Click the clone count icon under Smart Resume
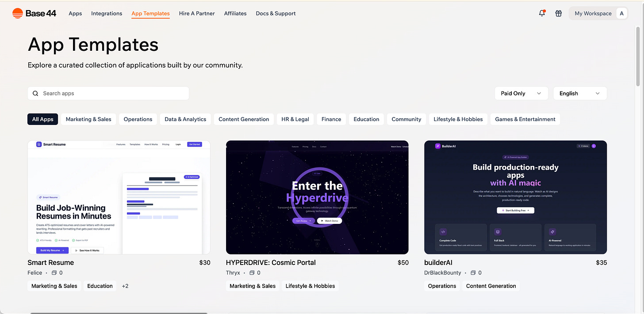The image size is (644, 314). point(54,273)
